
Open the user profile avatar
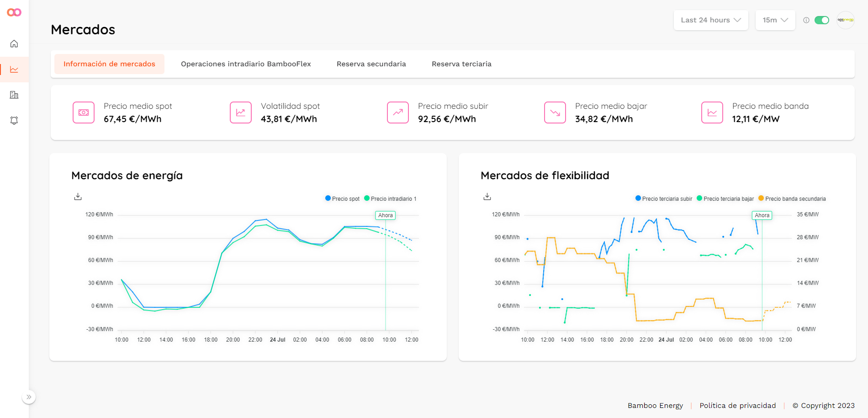[845, 20]
